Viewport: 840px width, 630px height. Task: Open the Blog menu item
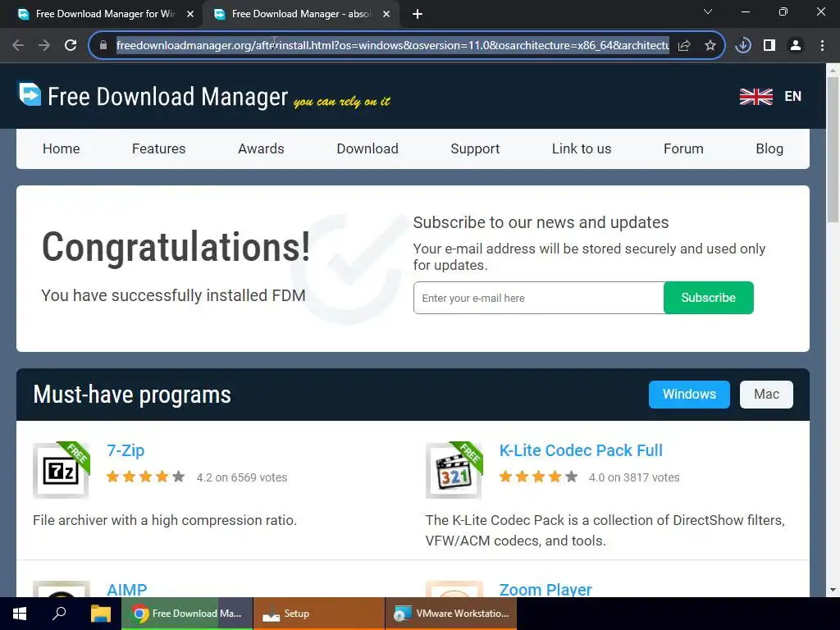pos(769,149)
